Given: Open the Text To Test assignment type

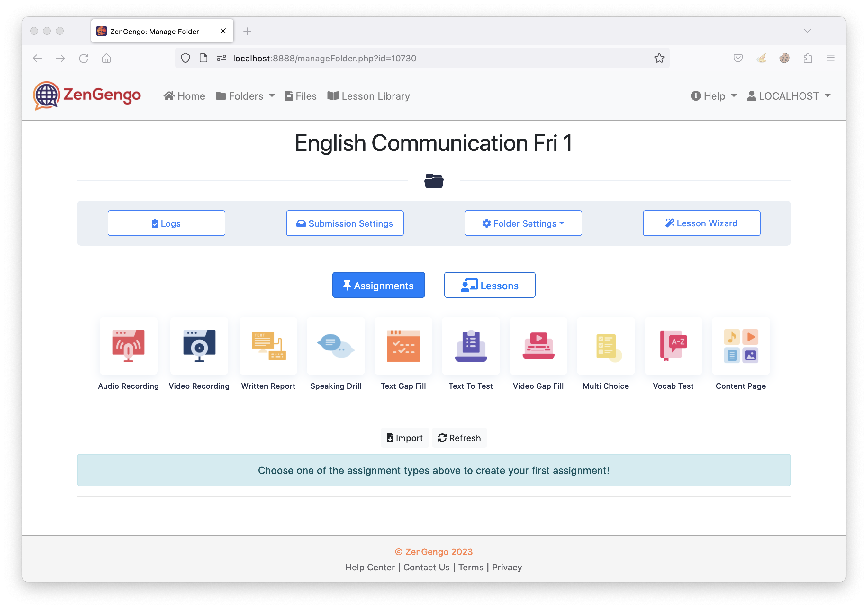Looking at the screenshot, I should coord(471,346).
